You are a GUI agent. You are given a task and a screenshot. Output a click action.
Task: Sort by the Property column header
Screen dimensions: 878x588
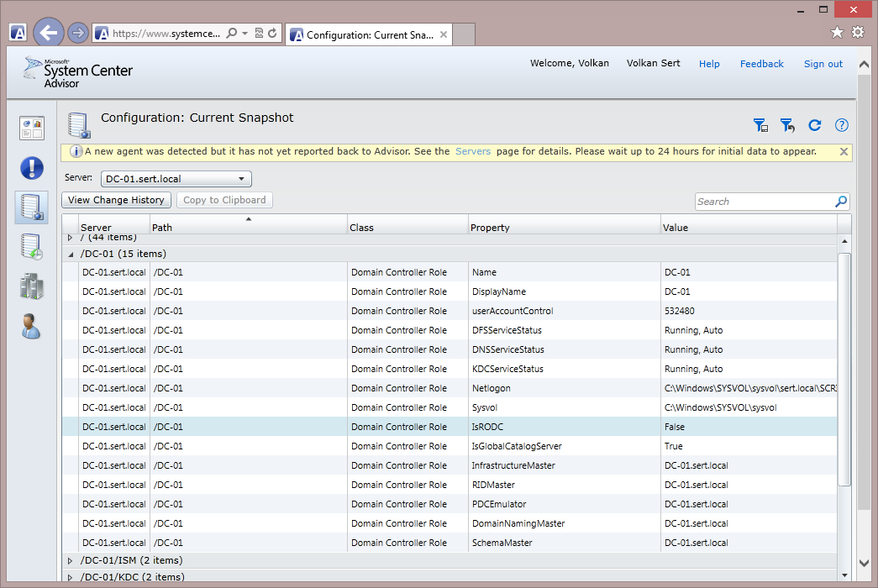[x=565, y=224]
